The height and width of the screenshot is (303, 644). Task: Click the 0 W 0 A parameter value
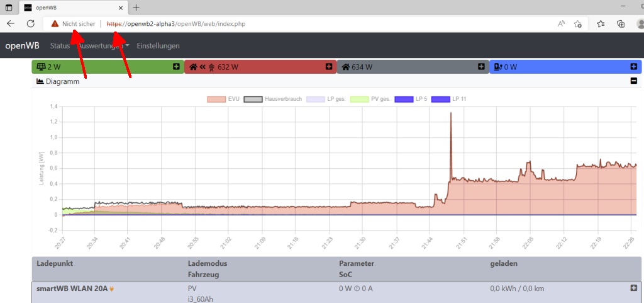[x=356, y=289]
